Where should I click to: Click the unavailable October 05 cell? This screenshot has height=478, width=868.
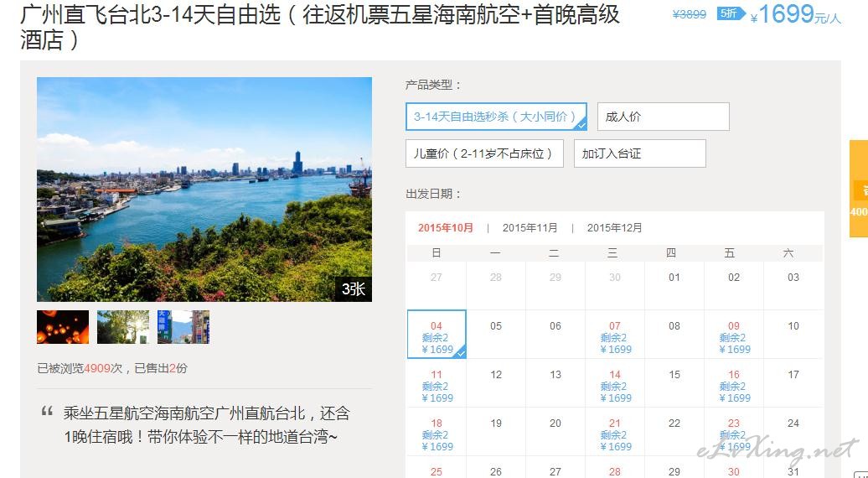(x=496, y=334)
